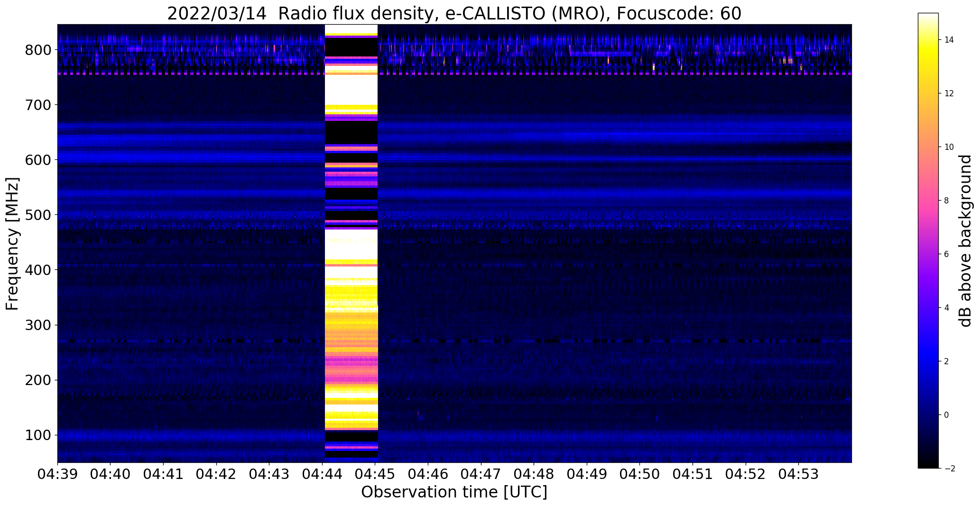The height and width of the screenshot is (506, 980).
Task: Click the 04:53 time tick label
Action: click(799, 474)
